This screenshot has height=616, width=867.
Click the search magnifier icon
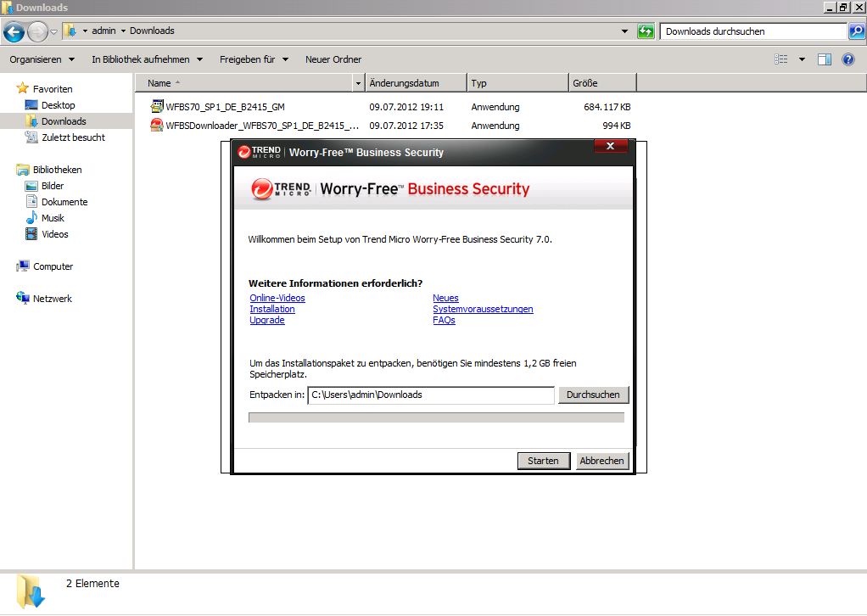[x=857, y=31]
